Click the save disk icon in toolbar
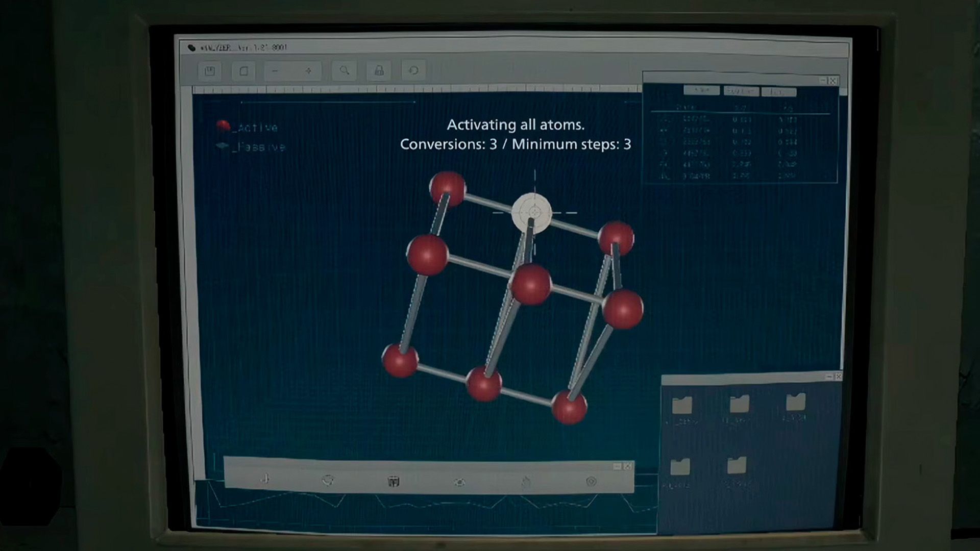This screenshot has height=551, width=980. [210, 71]
